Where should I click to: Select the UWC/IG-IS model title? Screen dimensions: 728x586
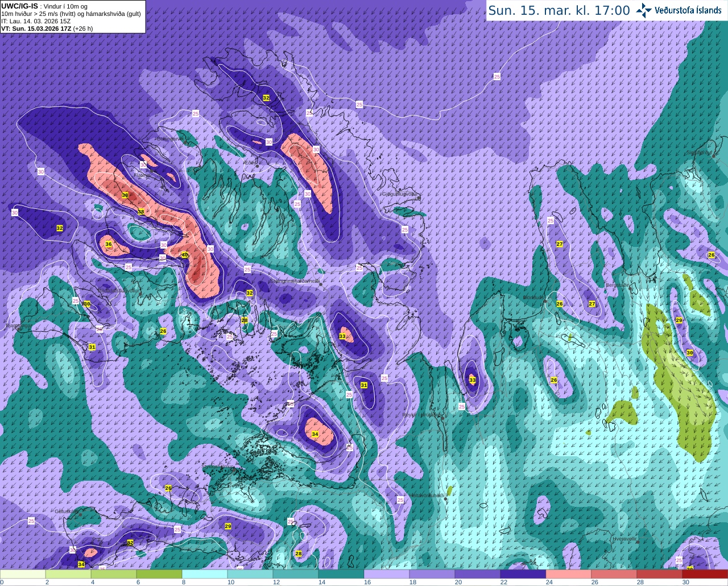[19, 6]
